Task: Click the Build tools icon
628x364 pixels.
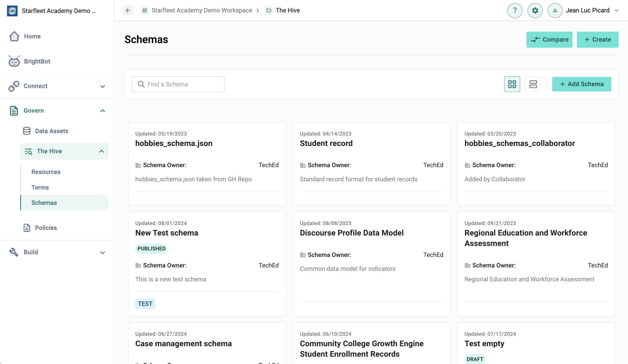Action: (14, 252)
